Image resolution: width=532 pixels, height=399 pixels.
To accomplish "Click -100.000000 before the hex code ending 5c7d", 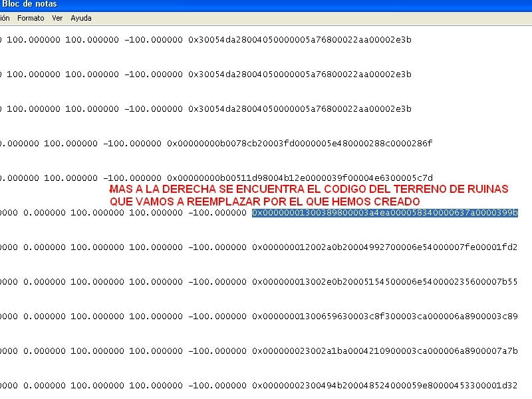I will tap(132, 178).
